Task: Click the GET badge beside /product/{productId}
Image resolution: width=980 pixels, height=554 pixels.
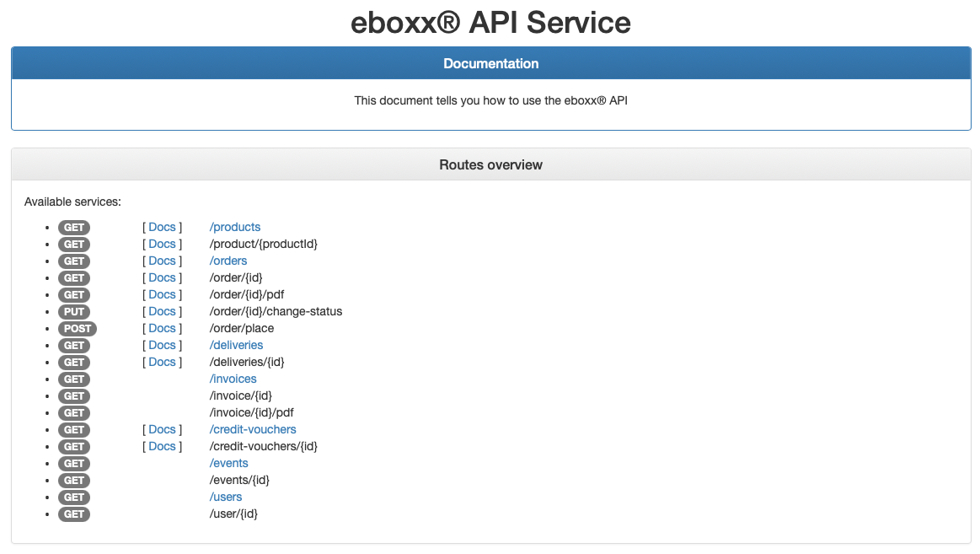Action: (x=74, y=245)
